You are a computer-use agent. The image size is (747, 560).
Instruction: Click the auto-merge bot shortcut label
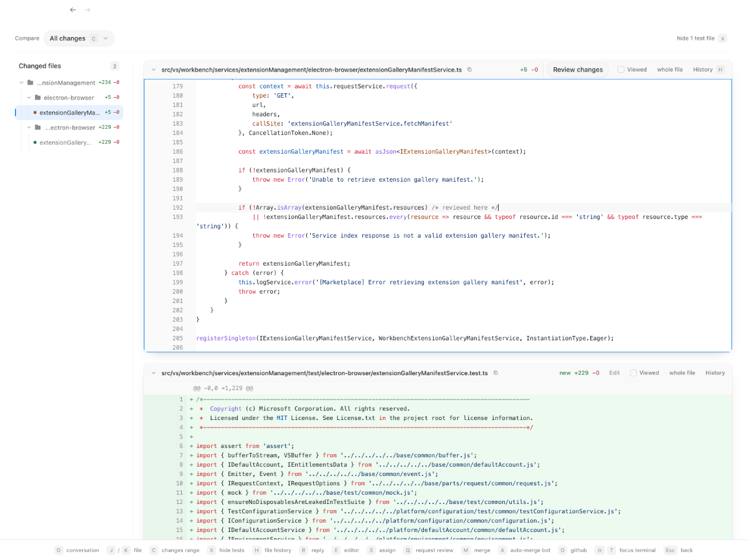coord(530,550)
